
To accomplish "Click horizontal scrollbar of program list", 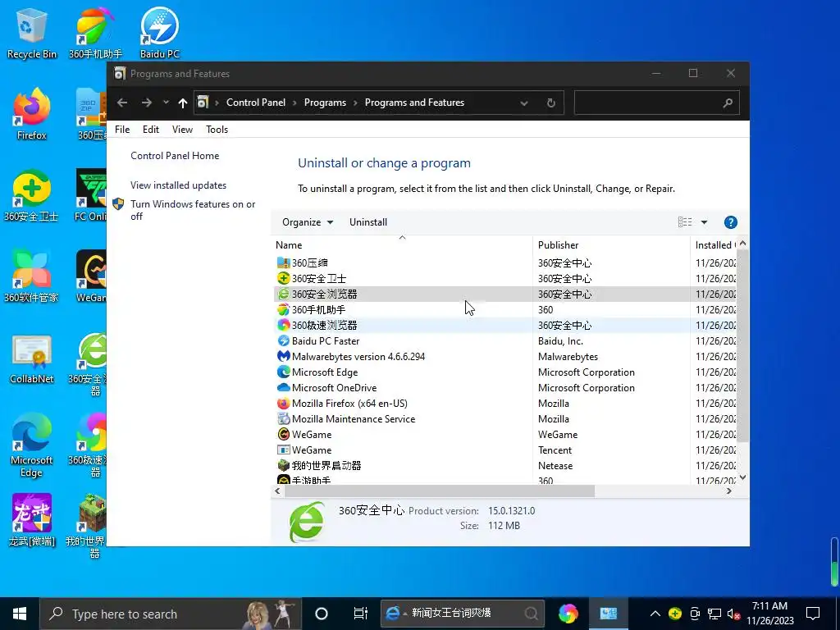I will 440,491.
